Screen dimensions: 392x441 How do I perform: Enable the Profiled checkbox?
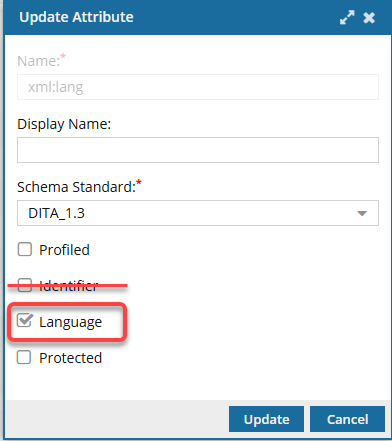25,249
